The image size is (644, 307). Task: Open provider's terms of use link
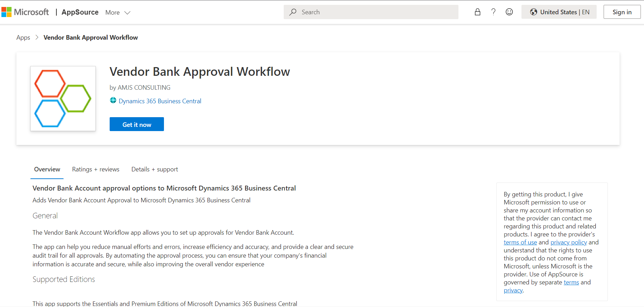tap(520, 242)
